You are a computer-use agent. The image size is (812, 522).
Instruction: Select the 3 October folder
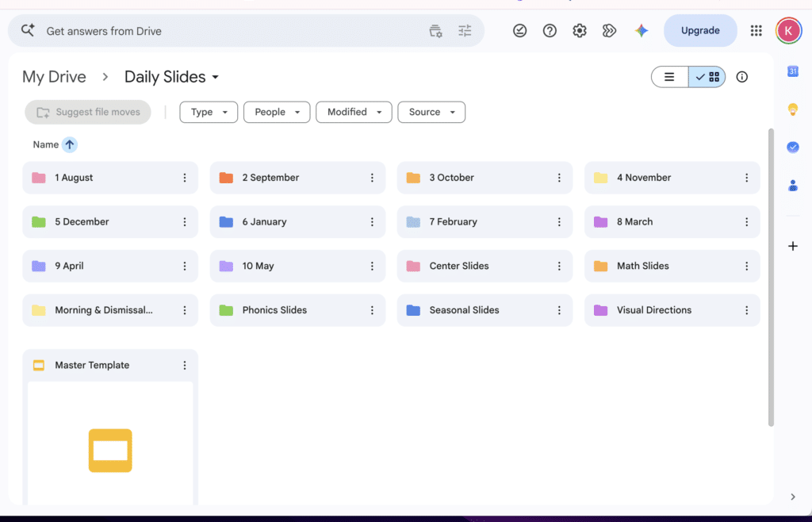pyautogui.click(x=485, y=178)
